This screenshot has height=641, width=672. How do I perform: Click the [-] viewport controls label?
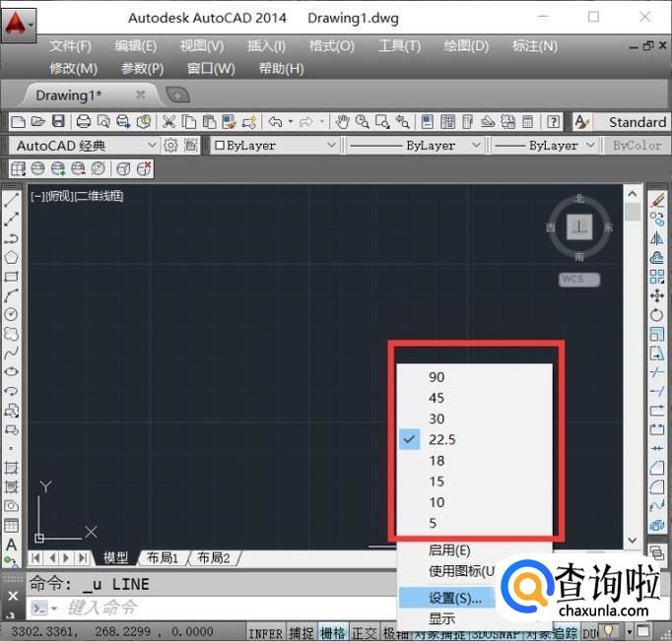[x=37, y=196]
